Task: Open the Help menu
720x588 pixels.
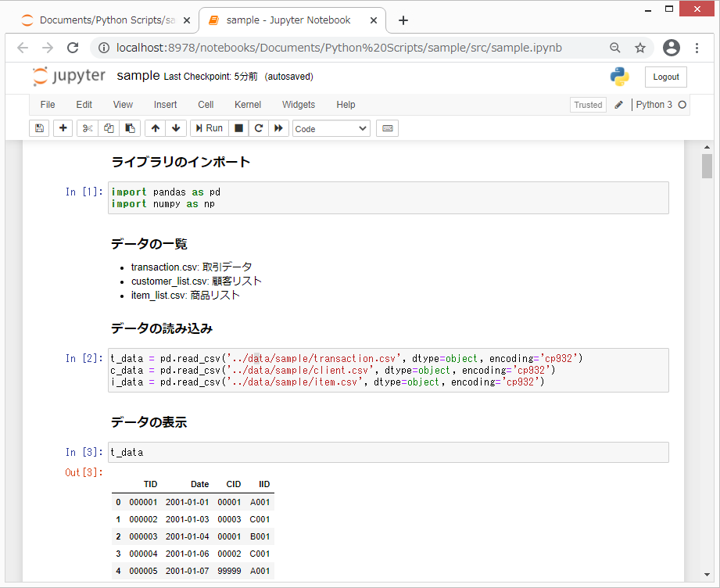Action: (x=346, y=105)
